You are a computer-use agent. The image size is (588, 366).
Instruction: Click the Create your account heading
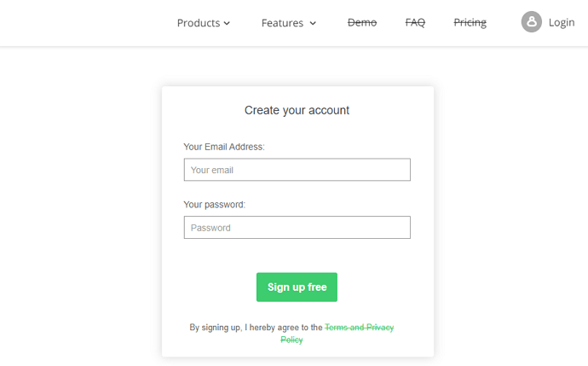pyautogui.click(x=297, y=110)
